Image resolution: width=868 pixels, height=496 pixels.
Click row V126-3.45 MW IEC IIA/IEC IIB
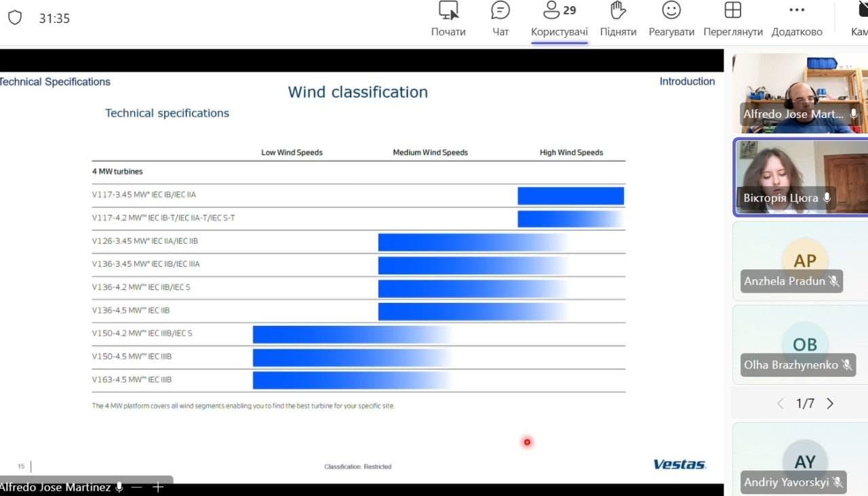tap(358, 241)
